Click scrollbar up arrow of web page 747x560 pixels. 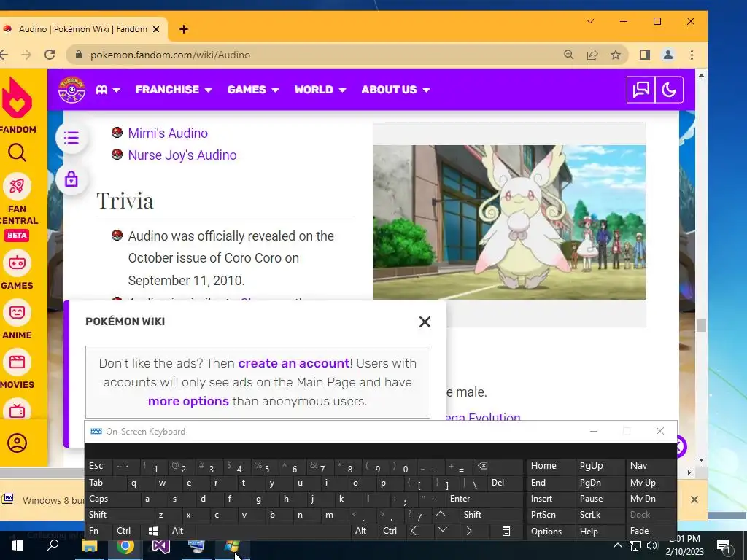click(x=701, y=75)
